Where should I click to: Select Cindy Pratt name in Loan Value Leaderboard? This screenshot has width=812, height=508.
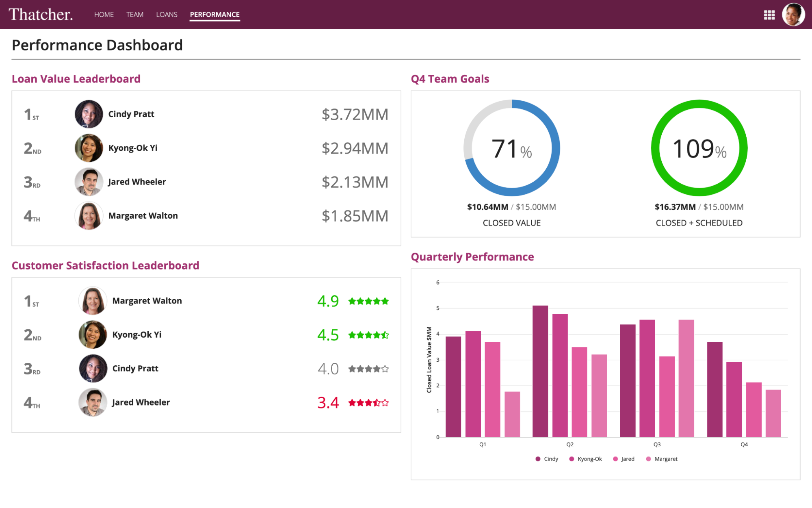[131, 114]
